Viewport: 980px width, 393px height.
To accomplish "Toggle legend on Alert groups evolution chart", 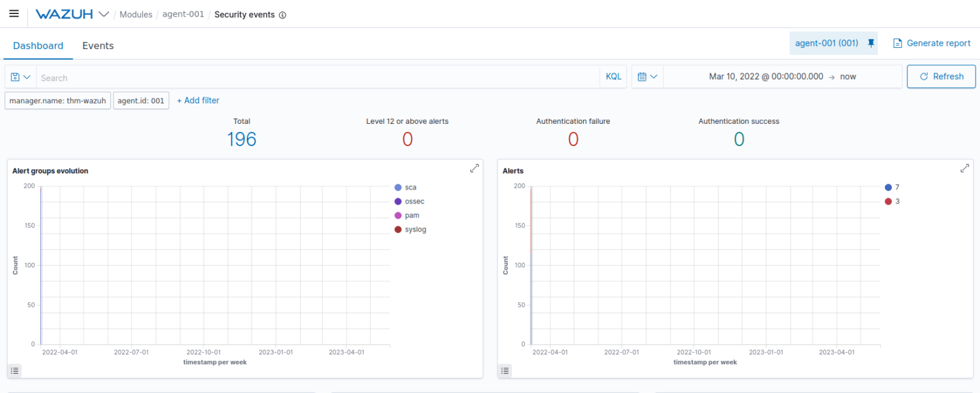I will 15,370.
